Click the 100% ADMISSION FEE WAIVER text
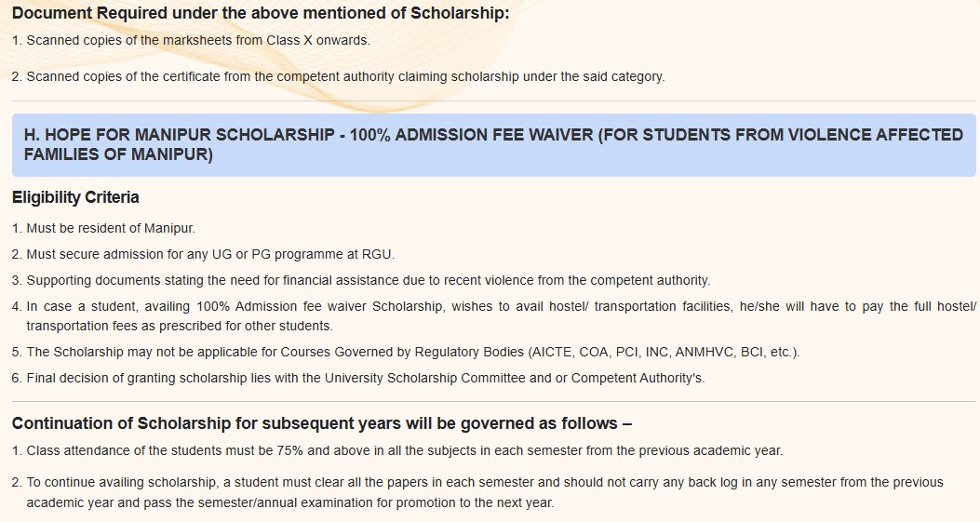The image size is (980, 522). coord(471,135)
